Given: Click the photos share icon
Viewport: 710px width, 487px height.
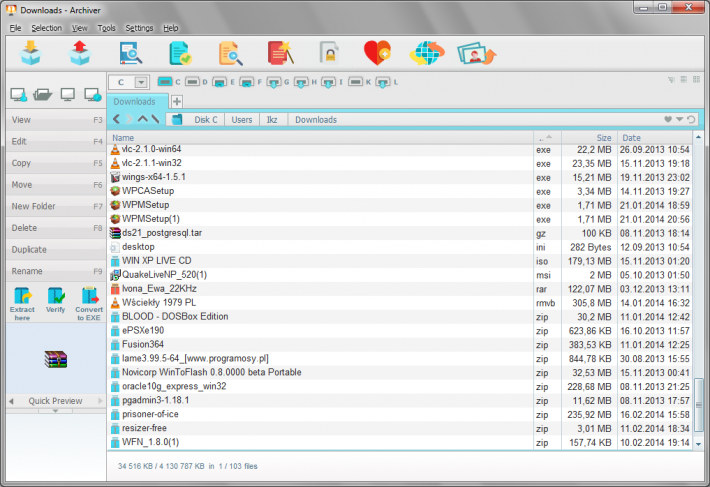Looking at the screenshot, I should click(x=476, y=54).
